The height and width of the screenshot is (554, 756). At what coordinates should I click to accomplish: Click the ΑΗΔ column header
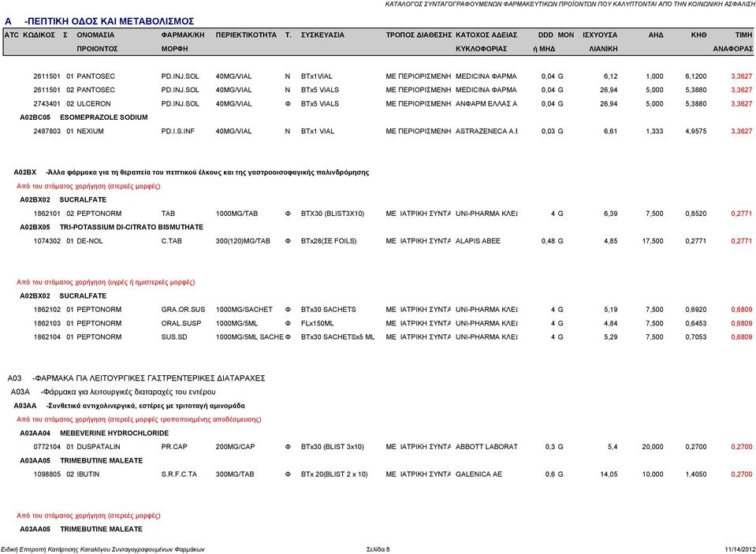point(656,35)
